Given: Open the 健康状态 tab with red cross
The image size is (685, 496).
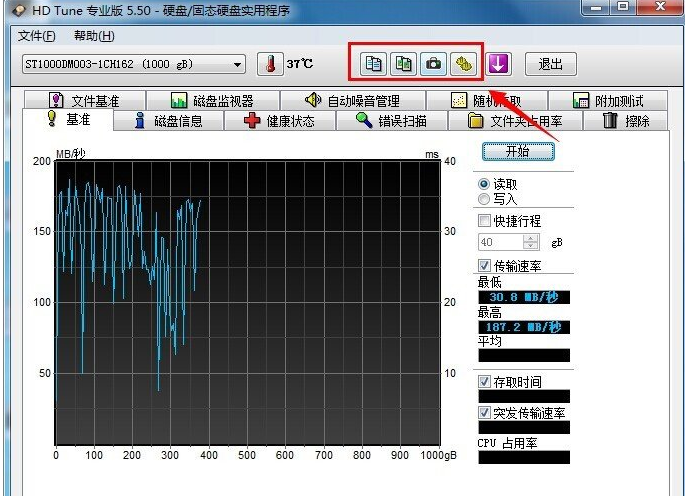Looking at the screenshot, I should pyautogui.click(x=278, y=121).
